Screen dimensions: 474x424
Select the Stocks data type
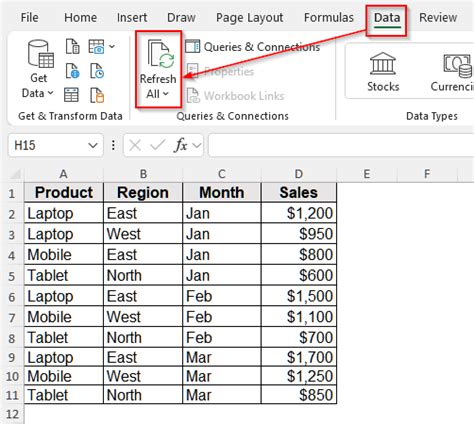(x=383, y=72)
